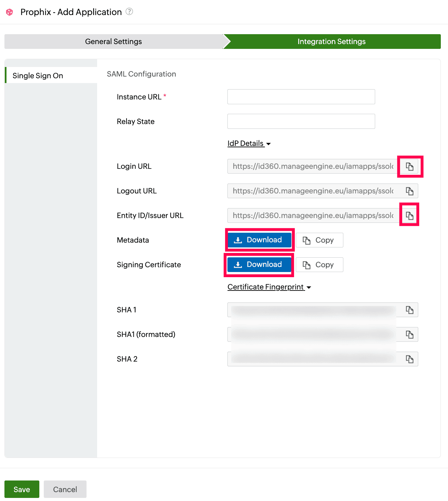Screen dimensions: 448x501
Task: Click the Signing Certificate label
Action: click(x=149, y=265)
